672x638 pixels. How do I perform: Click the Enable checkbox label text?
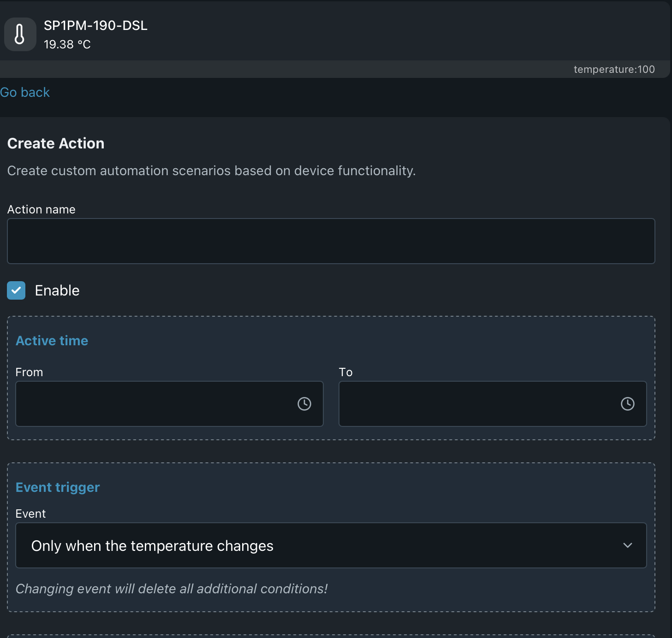coord(57,290)
